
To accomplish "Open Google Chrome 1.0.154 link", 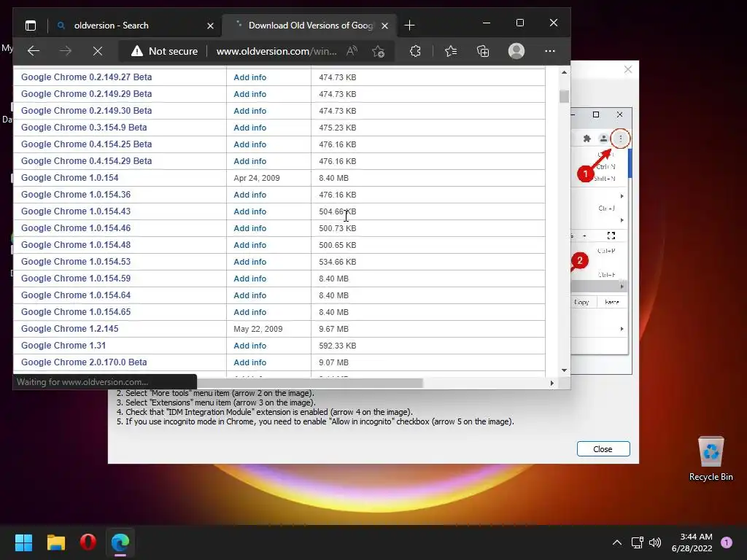I will [x=69, y=178].
